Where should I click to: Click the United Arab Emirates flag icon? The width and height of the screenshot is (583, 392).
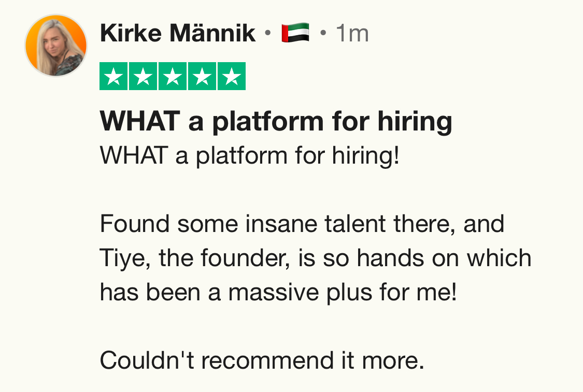[295, 34]
